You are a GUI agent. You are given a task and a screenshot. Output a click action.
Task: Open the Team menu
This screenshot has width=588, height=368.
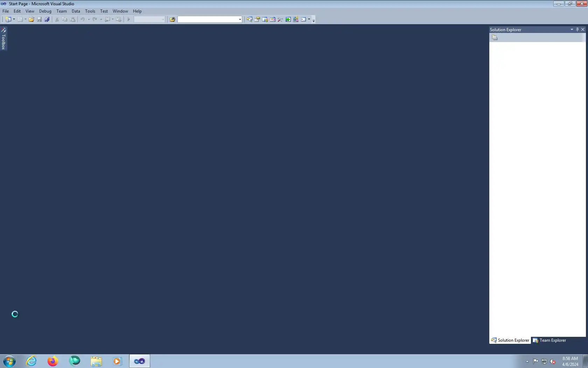pos(62,11)
